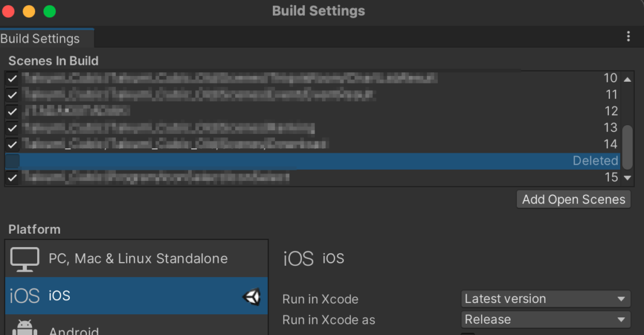This screenshot has width=644, height=335.
Task: Click the iOS icon in platform list
Action: point(25,296)
